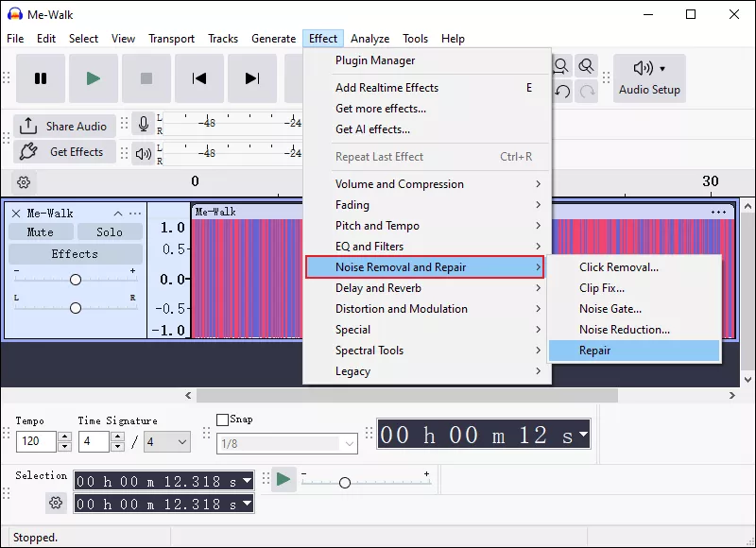Click the Tempo value field
This screenshot has height=548, width=756.
click(36, 441)
